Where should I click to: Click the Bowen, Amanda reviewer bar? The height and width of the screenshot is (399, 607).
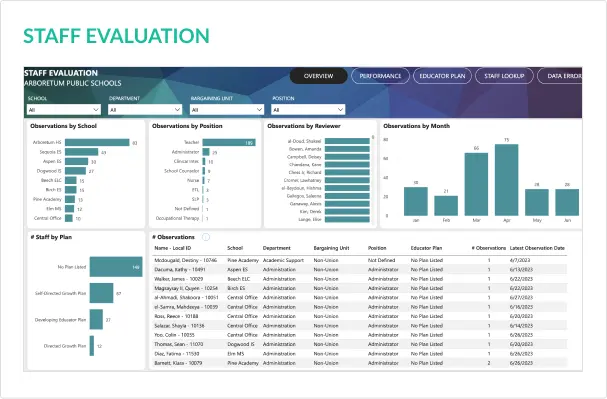coord(347,149)
